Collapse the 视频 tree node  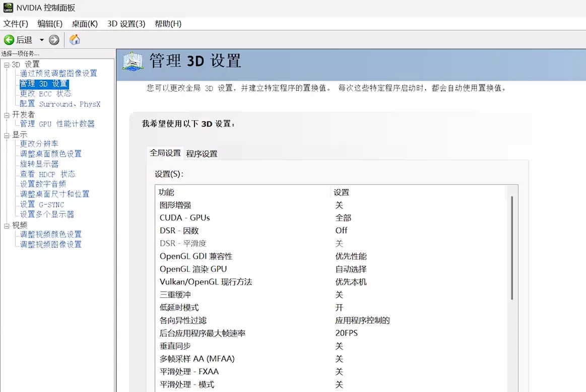point(7,226)
